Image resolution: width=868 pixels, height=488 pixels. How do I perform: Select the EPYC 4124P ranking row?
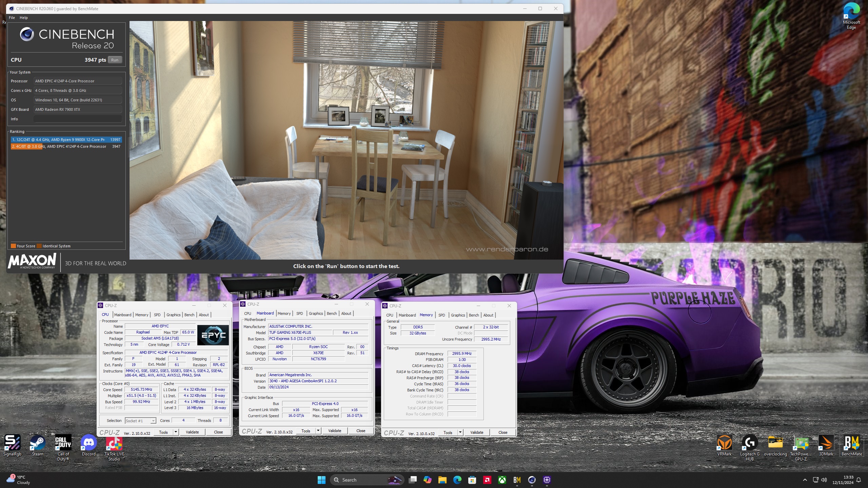point(66,146)
